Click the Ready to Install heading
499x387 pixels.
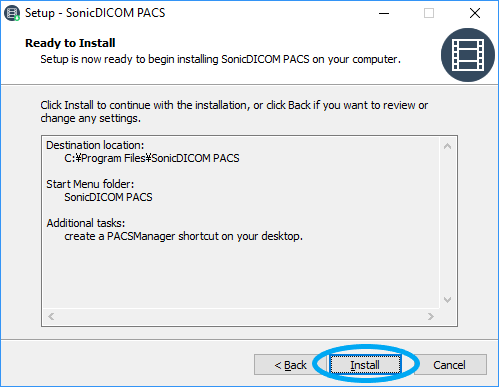pyautogui.click(x=70, y=43)
